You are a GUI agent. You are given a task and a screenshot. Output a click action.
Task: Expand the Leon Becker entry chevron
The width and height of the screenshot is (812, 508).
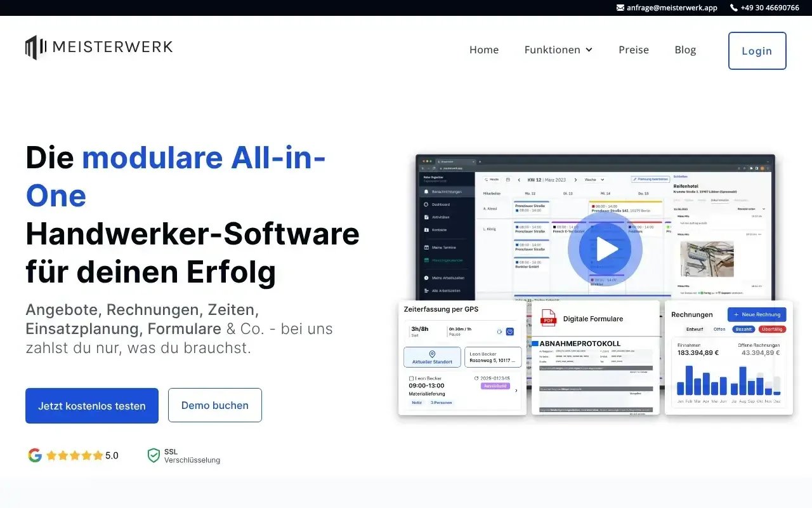click(x=516, y=391)
